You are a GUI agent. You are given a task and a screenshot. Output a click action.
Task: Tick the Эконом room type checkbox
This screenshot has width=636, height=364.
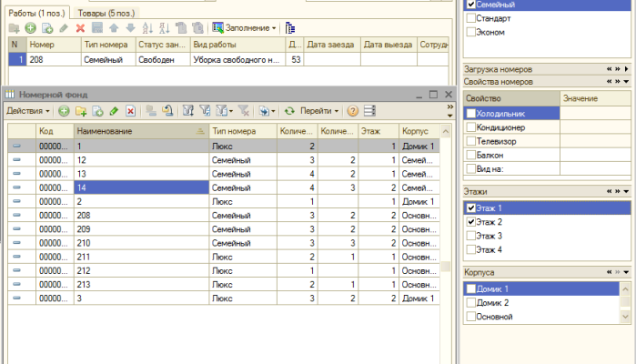pyautogui.click(x=470, y=32)
